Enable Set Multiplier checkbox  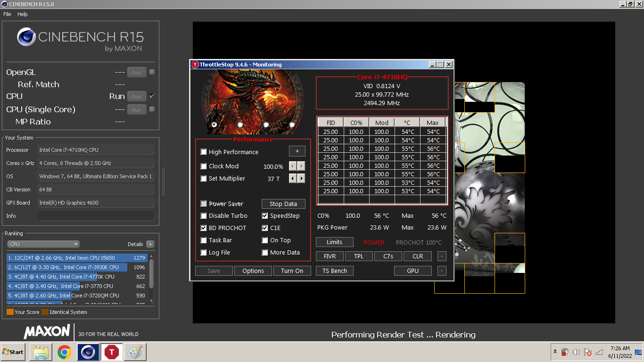[x=204, y=178]
